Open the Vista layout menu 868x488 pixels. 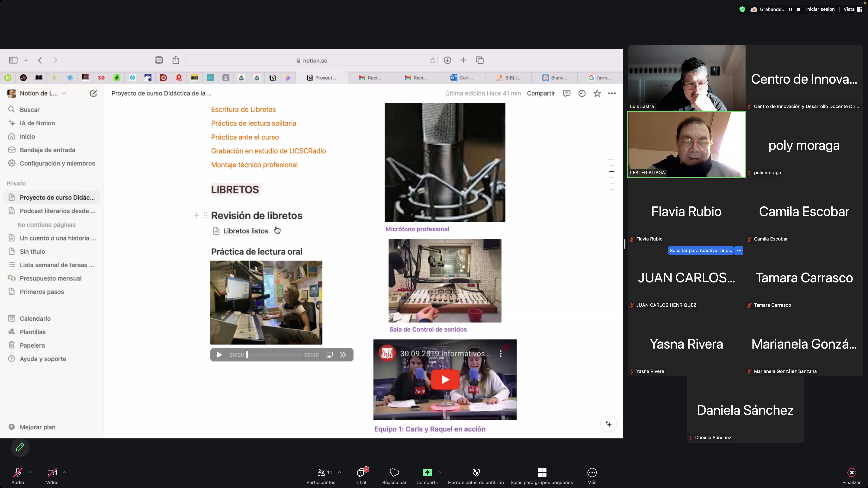coord(852,9)
